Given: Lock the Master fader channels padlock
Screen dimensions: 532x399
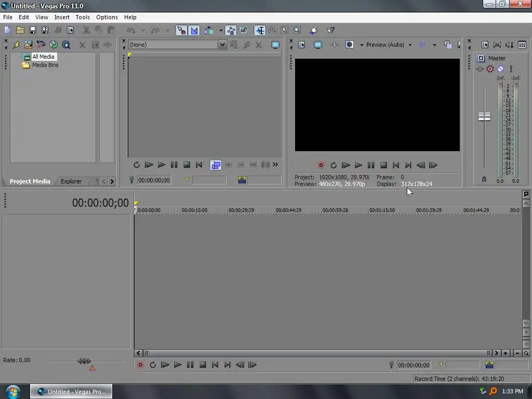Looking at the screenshot, I should coord(484,179).
